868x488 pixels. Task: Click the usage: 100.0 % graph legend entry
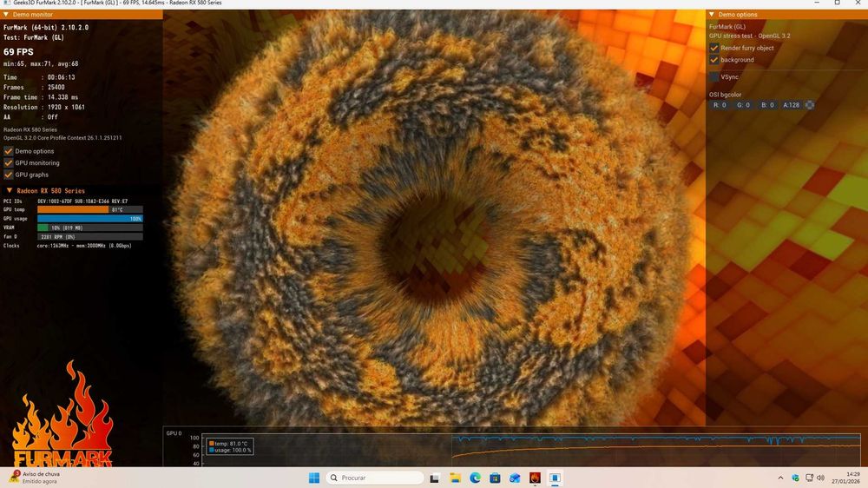click(230, 451)
